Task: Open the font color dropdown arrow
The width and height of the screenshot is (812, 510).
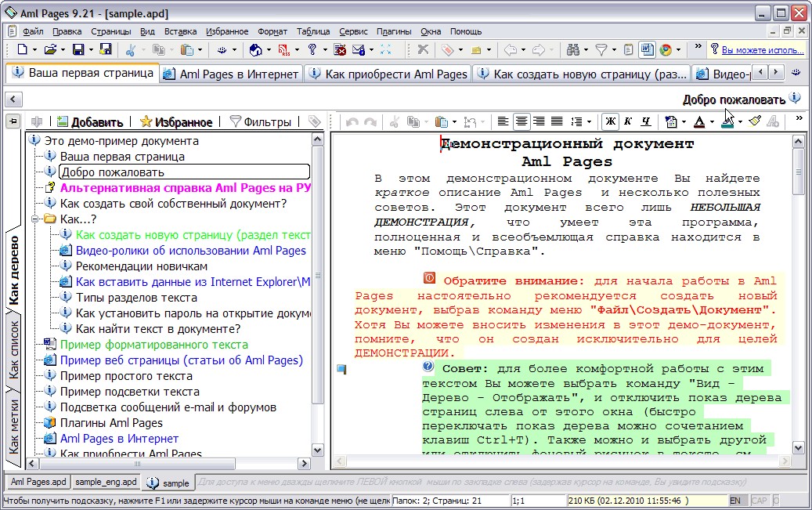Action: [x=712, y=121]
